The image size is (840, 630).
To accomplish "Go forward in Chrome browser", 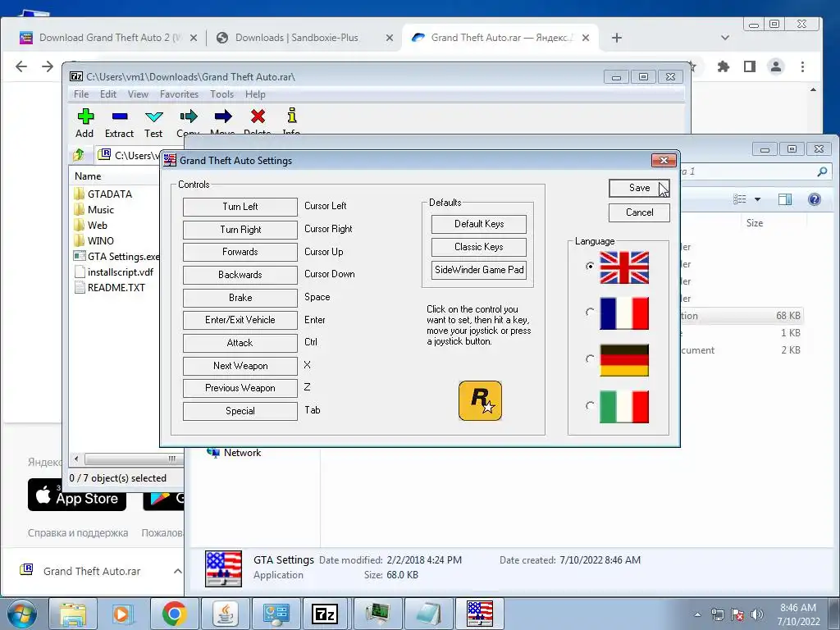I will coord(48,66).
